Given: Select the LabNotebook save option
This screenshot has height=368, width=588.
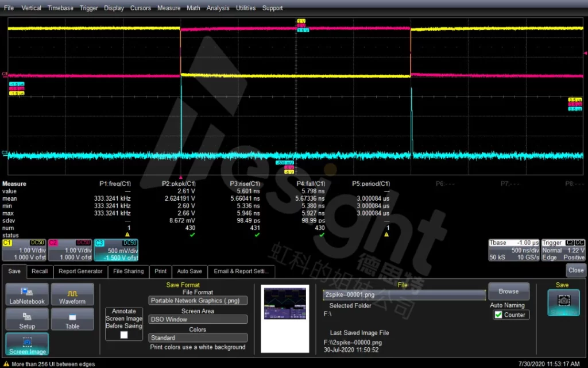Looking at the screenshot, I should point(27,294).
